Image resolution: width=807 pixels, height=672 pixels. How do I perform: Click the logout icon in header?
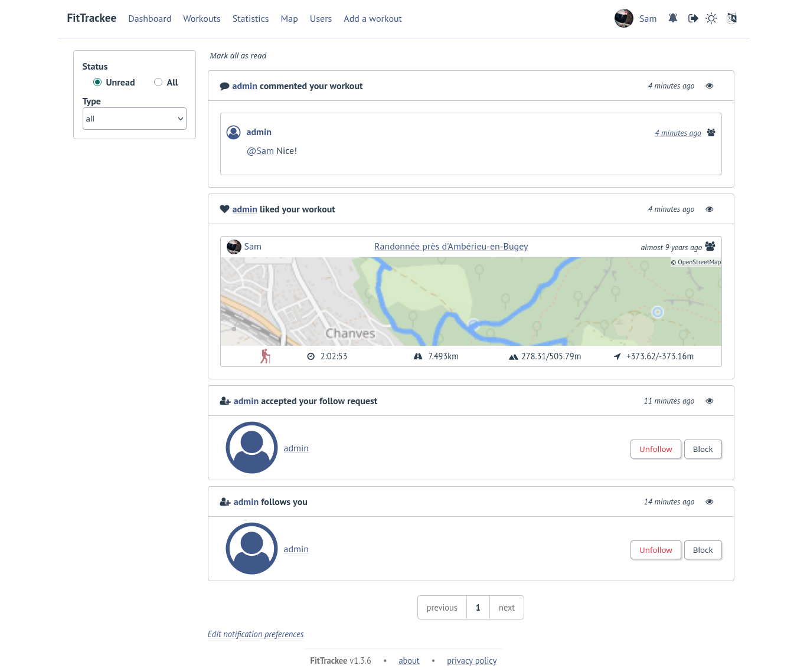pyautogui.click(x=693, y=18)
